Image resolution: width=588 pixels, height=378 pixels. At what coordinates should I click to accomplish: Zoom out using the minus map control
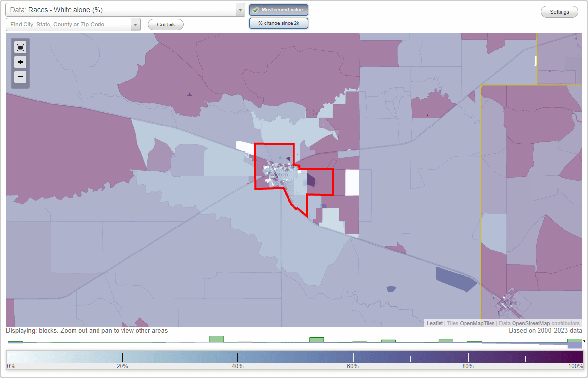(x=20, y=77)
